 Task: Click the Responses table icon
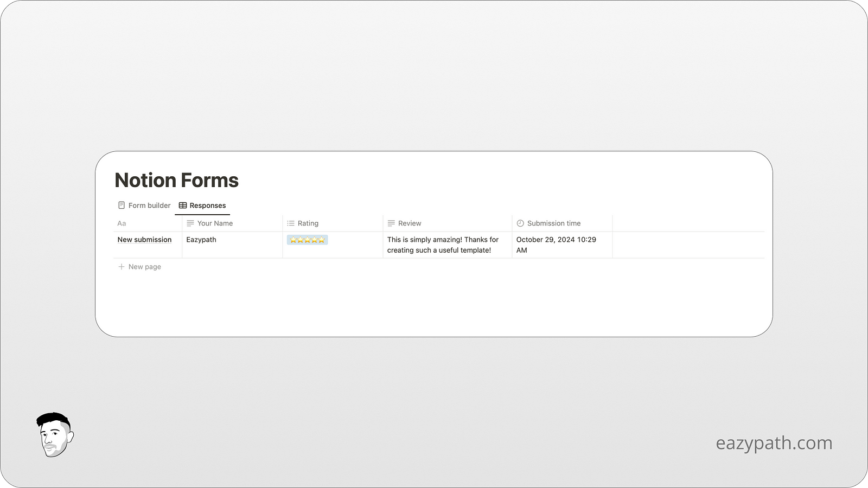pos(183,205)
